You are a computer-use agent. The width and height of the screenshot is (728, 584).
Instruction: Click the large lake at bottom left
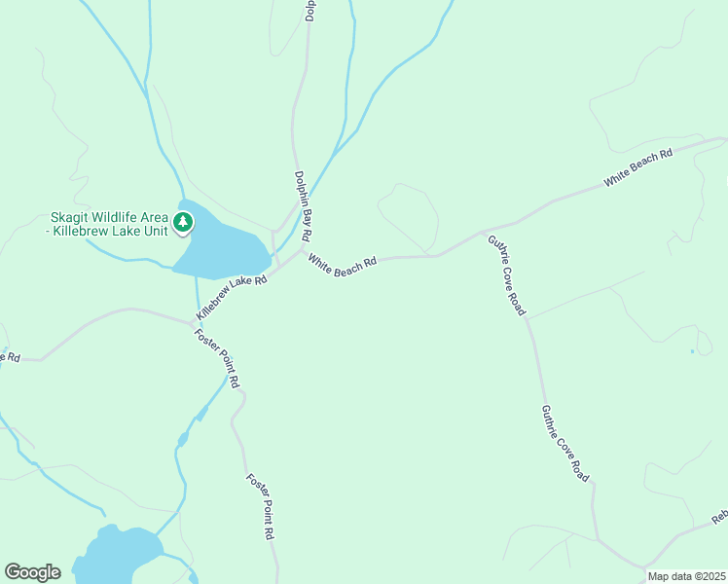[x=121, y=553]
